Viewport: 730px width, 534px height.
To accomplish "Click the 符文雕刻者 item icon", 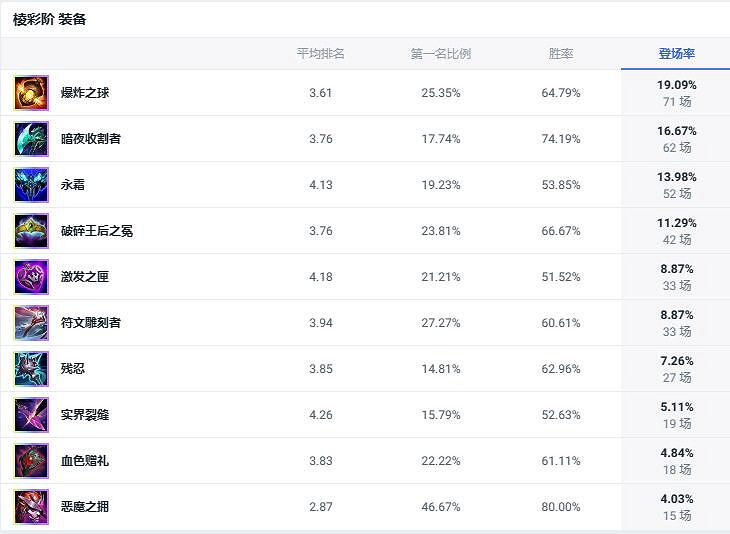I will (31, 323).
